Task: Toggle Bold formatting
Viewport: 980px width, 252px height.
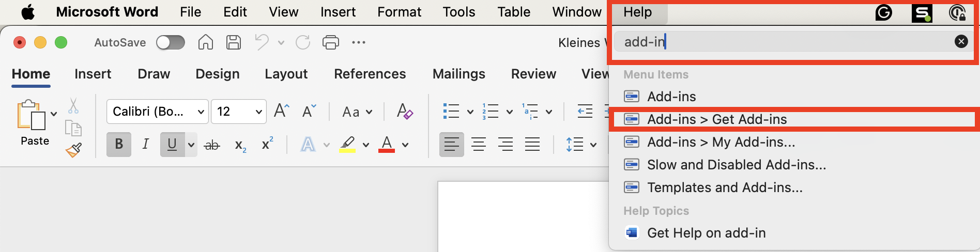Action: coord(119,145)
